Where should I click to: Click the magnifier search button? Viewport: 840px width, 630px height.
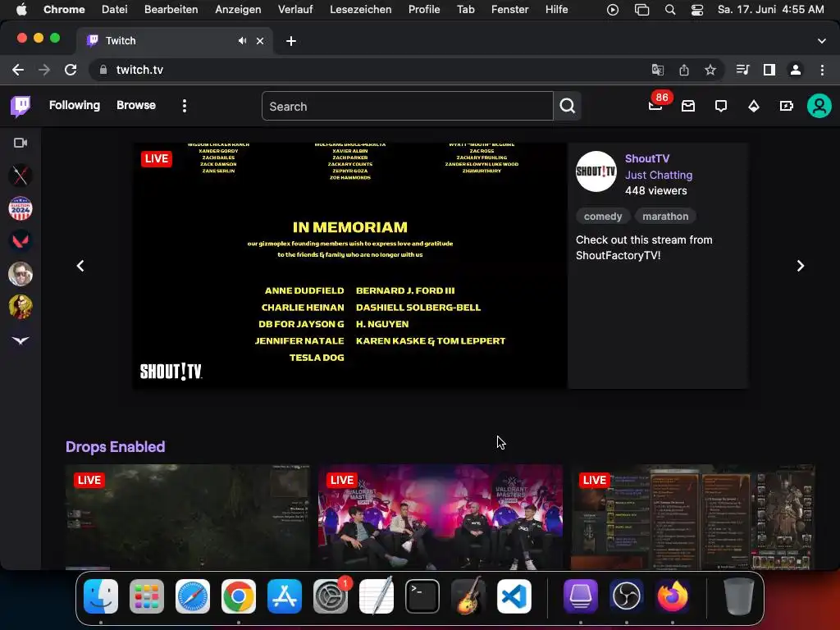click(568, 106)
